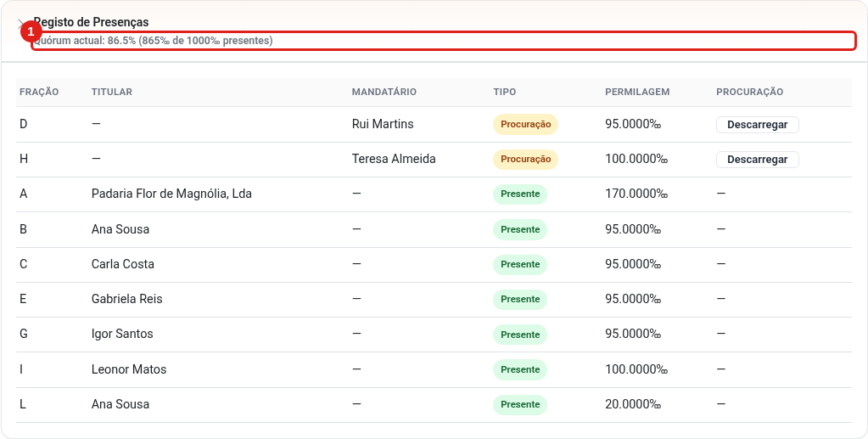Image resolution: width=868 pixels, height=439 pixels.
Task: Click permilagem 100.0000‰ in Teresa Almeida row
Action: [636, 159]
